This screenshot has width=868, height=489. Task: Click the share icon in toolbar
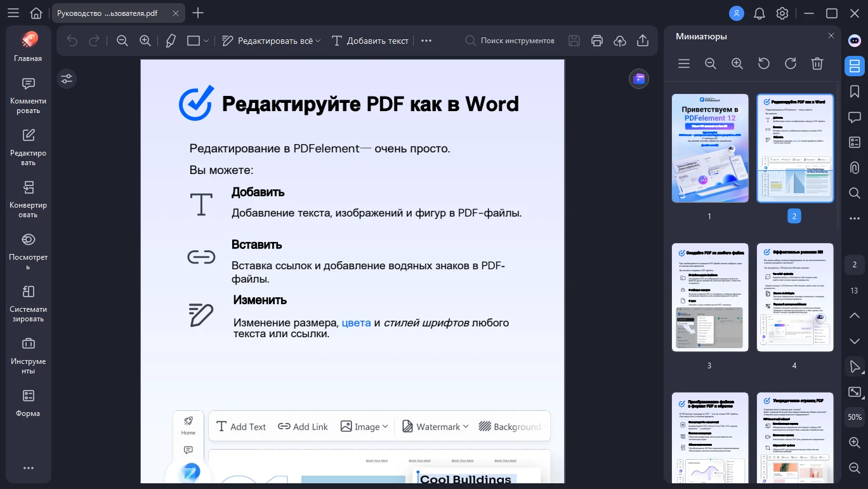pos(643,41)
